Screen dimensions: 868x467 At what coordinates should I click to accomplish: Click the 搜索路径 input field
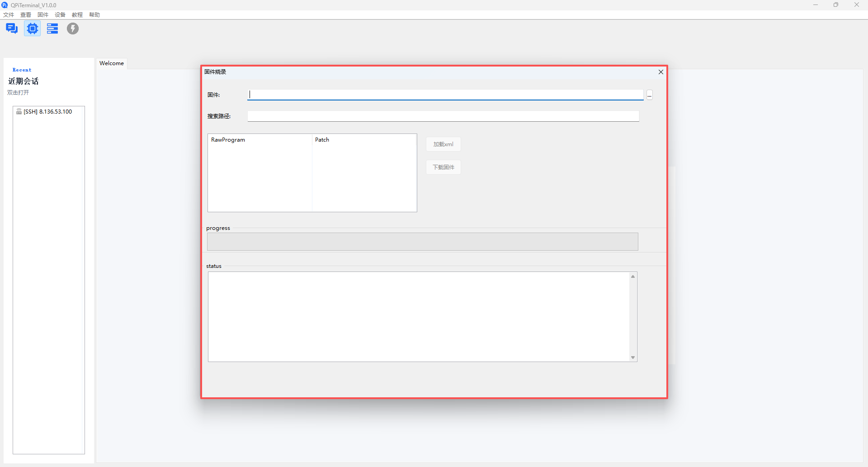point(443,116)
